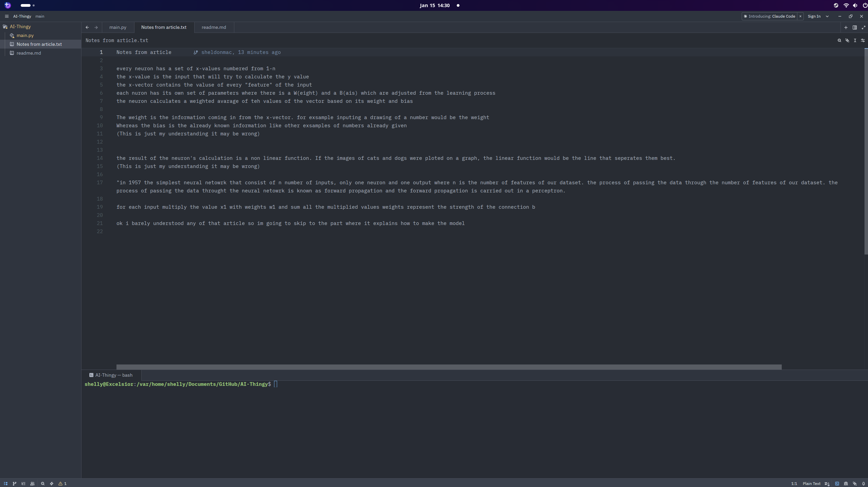Click the split pane icon in tab bar

coord(854,27)
